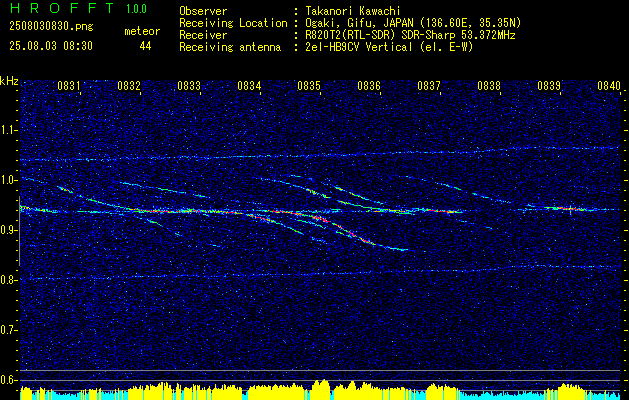Viewport: 629px width, 400px height.
Task: Click the kHz axis unit label
Action: coord(9,81)
